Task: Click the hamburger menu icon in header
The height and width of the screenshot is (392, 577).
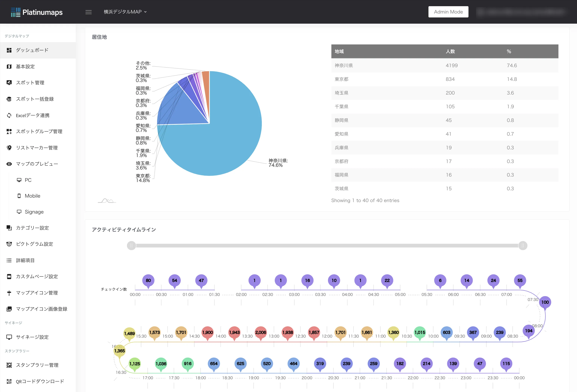Action: coord(88,12)
